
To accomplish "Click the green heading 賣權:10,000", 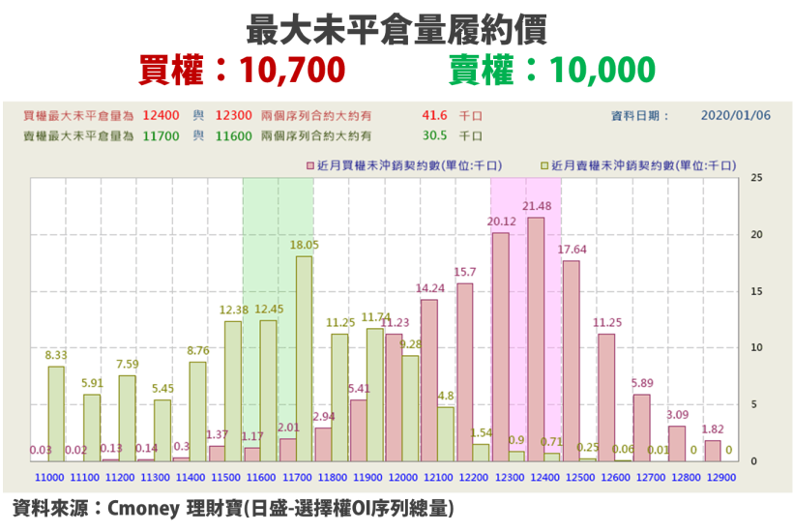I will [x=552, y=70].
